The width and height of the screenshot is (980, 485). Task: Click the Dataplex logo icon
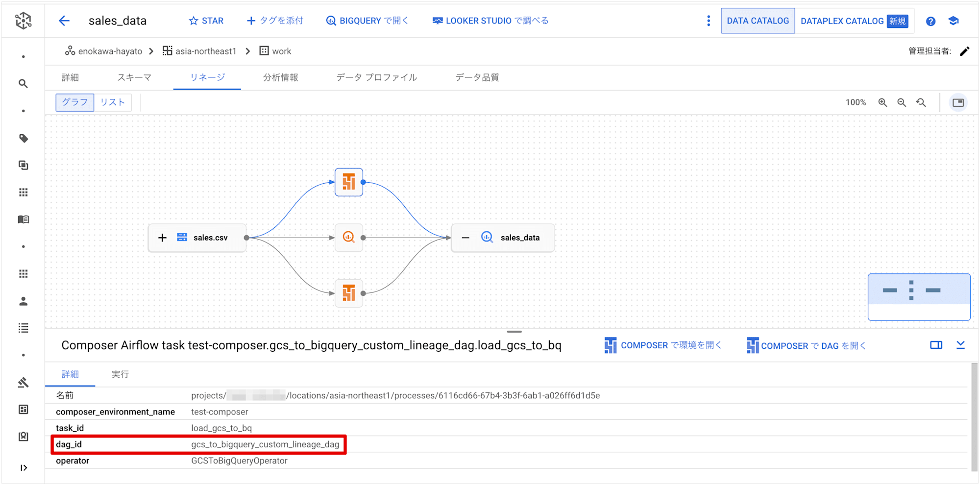click(23, 21)
